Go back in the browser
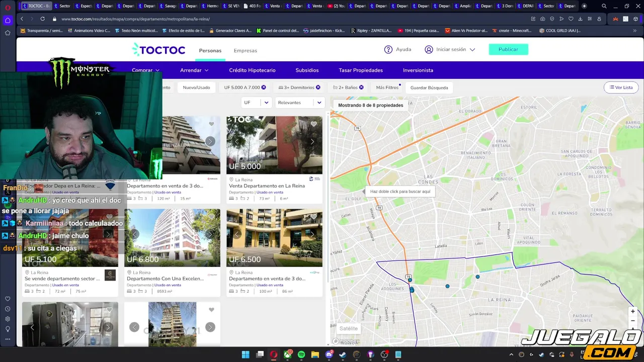Screen dimensions: 644x362 [x=22, y=19]
